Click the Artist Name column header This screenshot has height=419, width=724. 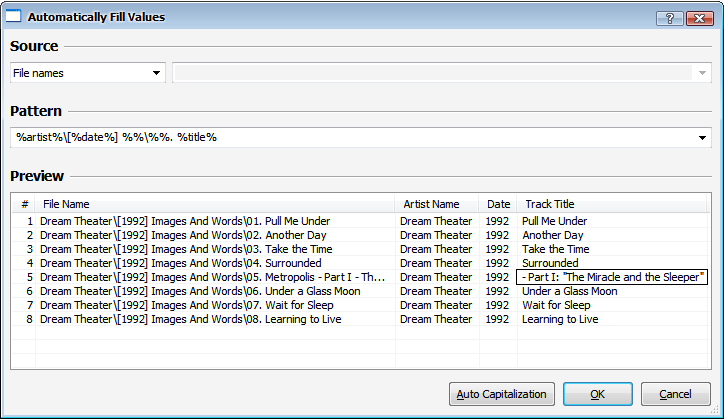pyautogui.click(x=437, y=204)
